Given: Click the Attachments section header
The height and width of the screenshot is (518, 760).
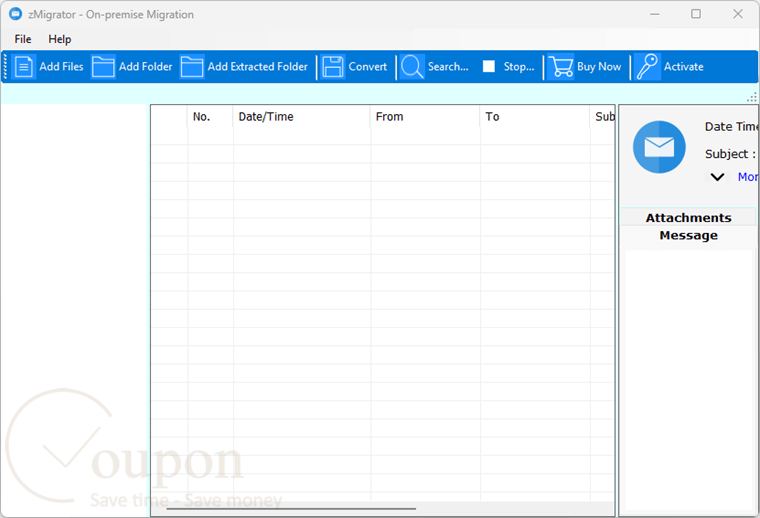Looking at the screenshot, I should 688,218.
